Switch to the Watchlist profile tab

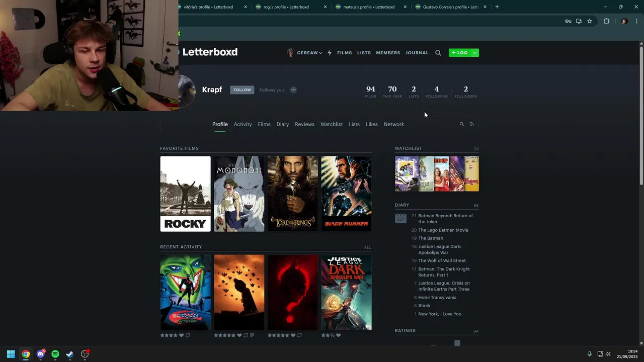point(332,124)
